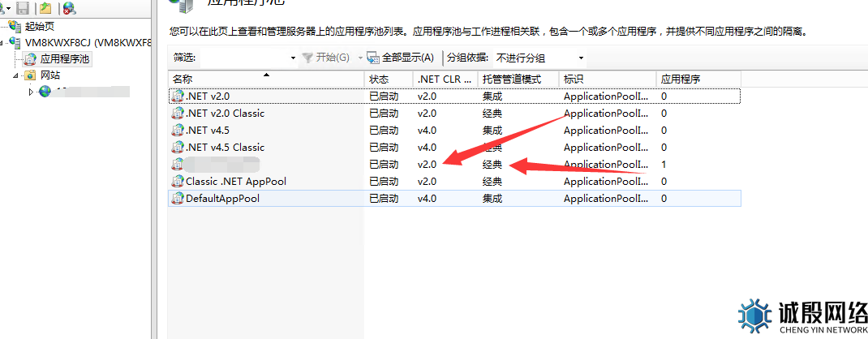Image resolution: width=868 pixels, height=339 pixels.
Task: Click application count 0 in Classic .NET AppPool row
Action: (664, 182)
